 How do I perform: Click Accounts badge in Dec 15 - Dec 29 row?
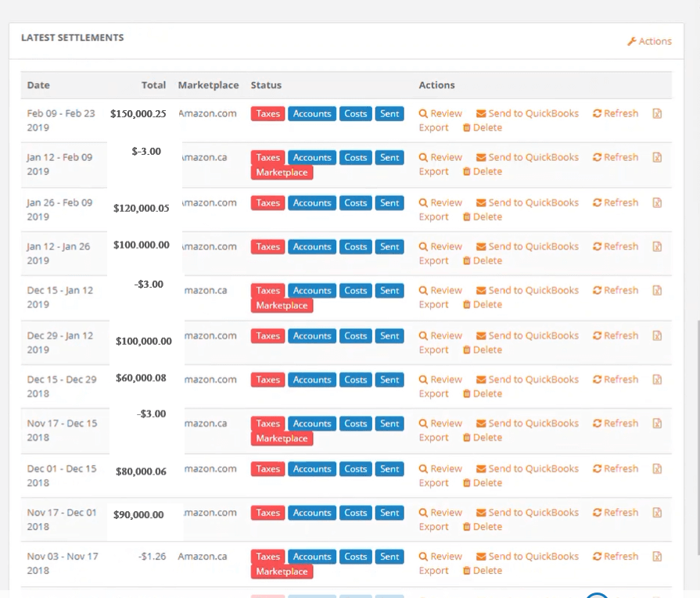coord(312,379)
